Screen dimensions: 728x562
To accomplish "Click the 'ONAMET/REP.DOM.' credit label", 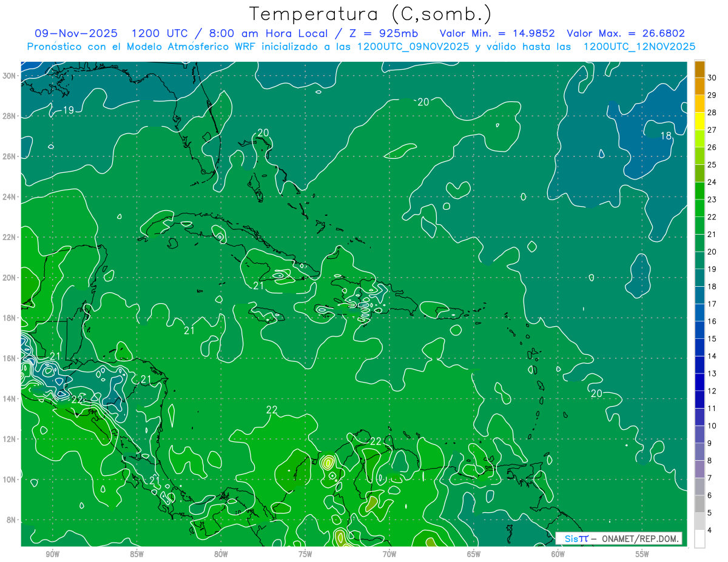I will [x=639, y=538].
